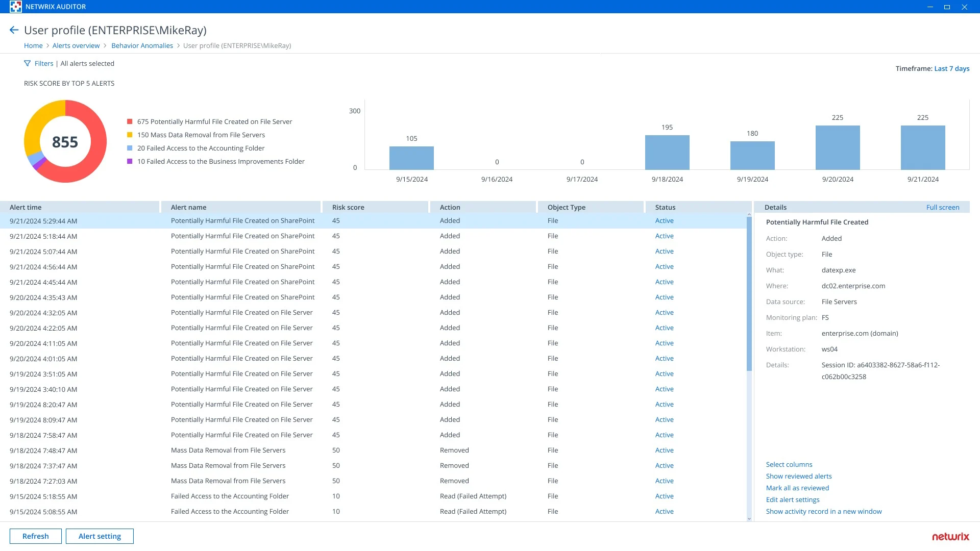Image resolution: width=980 pixels, height=551 pixels.
Task: Select Mass Data Removal row at 7:37:47 AM
Action: click(373, 466)
